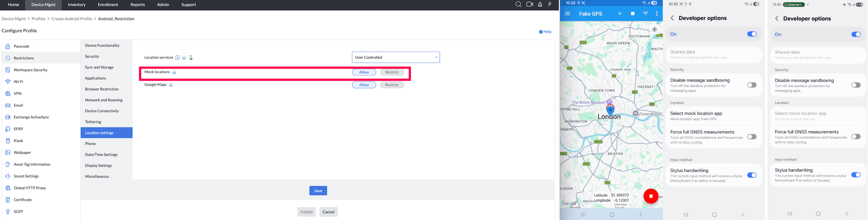Open Global HTTP Proxy in sidebar

tap(41, 188)
